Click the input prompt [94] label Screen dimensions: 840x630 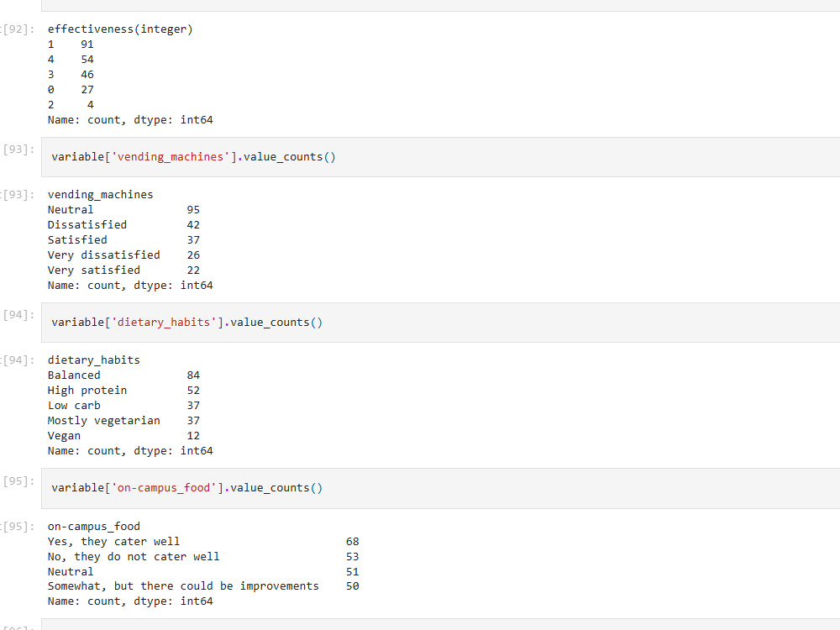tap(18, 315)
